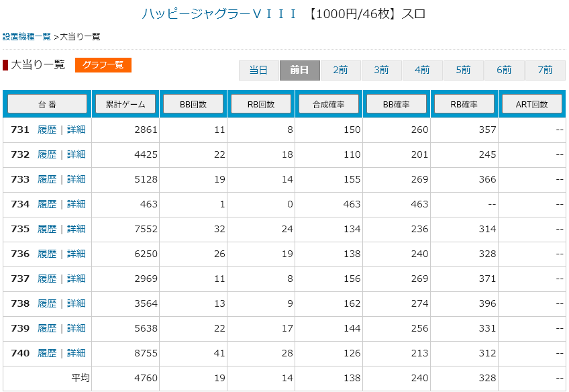Switch to the 当日 tab

click(258, 70)
